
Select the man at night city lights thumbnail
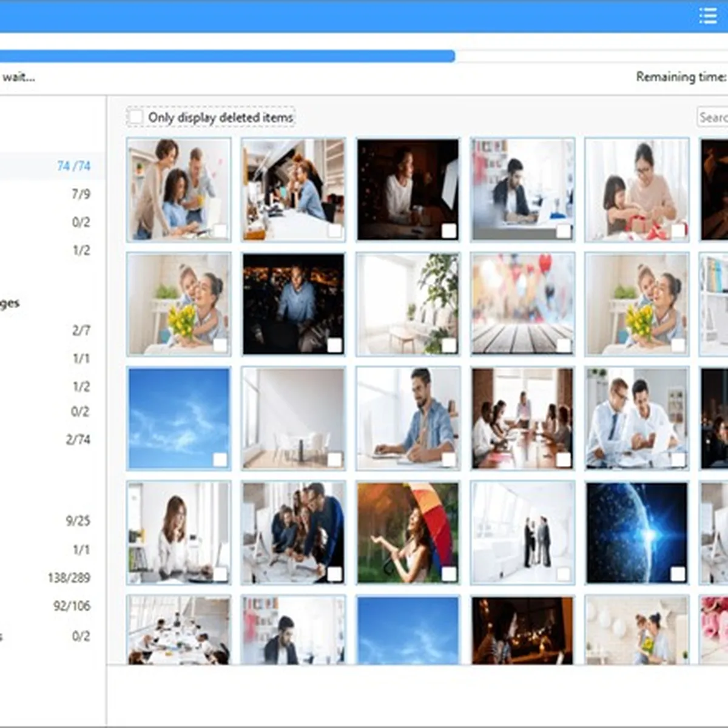[x=294, y=304]
